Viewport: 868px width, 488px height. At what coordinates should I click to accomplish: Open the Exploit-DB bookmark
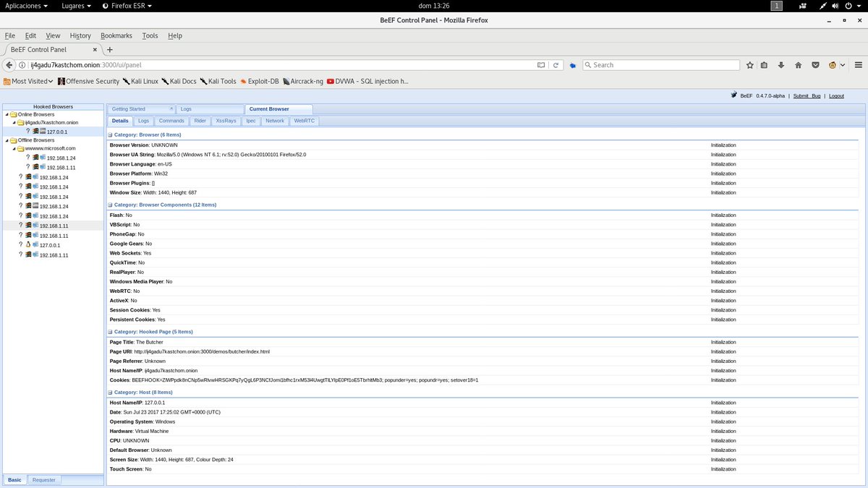259,82
